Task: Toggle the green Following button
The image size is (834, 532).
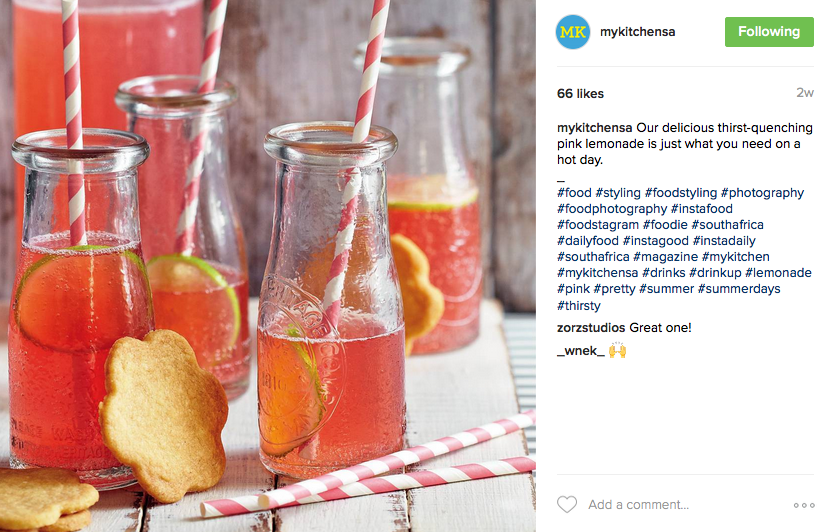Action: 769,32
